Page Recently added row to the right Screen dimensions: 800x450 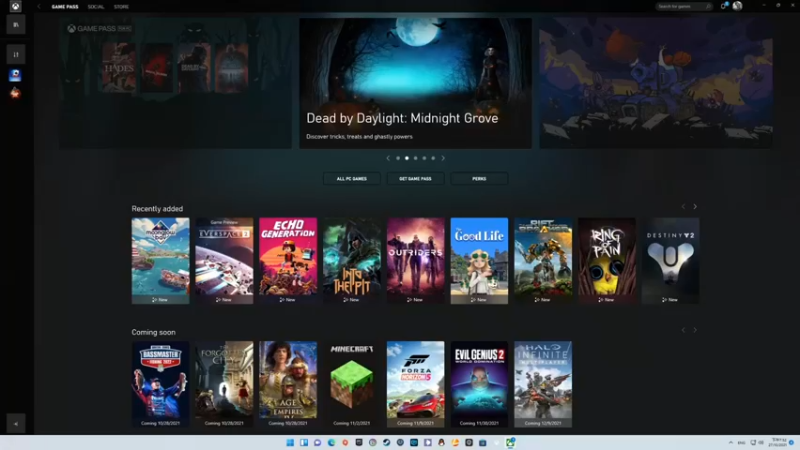point(695,207)
